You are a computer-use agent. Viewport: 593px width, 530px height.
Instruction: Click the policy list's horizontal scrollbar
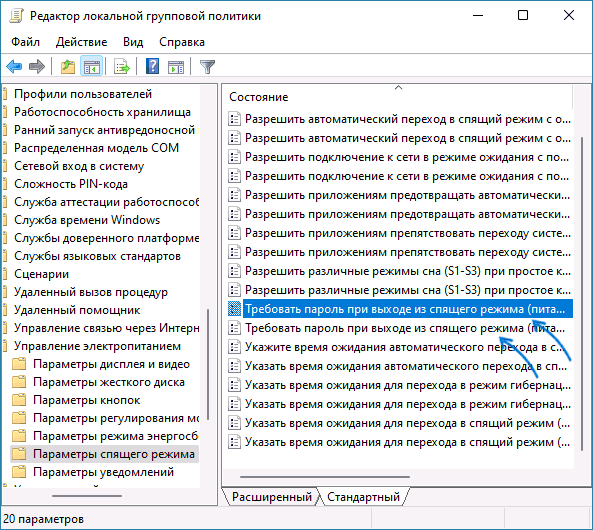tap(324, 477)
